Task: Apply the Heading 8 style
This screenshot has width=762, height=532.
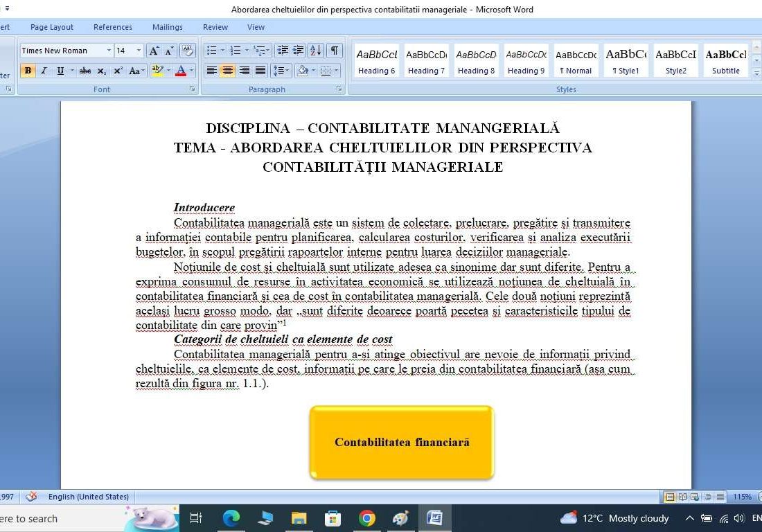Action: (476, 60)
